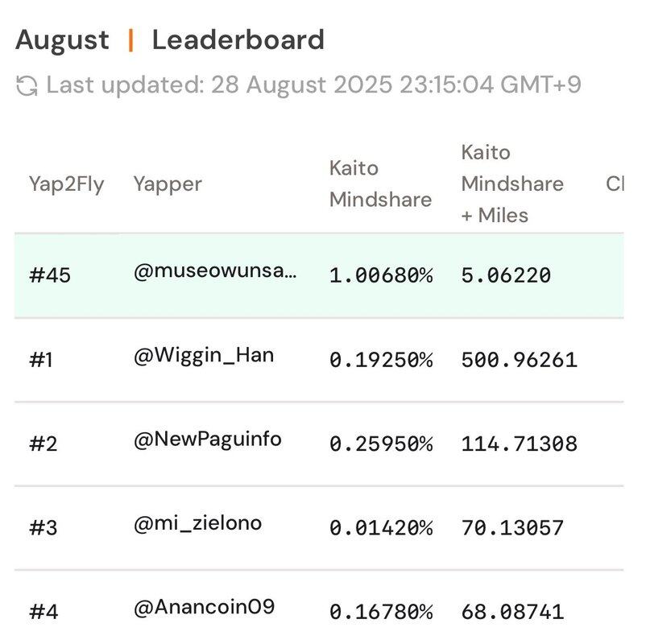Select the #45 rank cell
This screenshot has width=646, height=644.
tap(50, 275)
